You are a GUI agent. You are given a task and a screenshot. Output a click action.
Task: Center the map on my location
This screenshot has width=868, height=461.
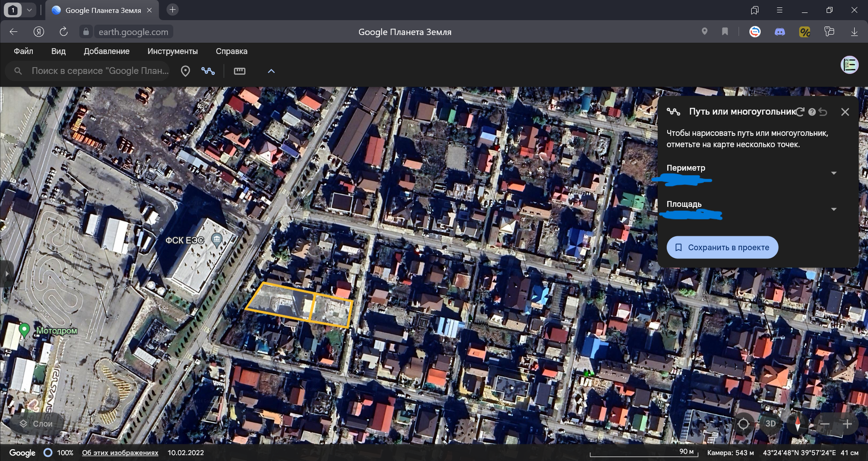coord(743,424)
